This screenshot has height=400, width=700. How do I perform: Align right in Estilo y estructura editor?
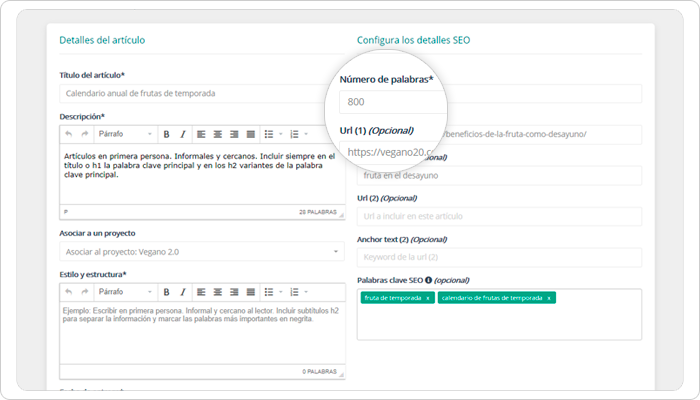[232, 292]
